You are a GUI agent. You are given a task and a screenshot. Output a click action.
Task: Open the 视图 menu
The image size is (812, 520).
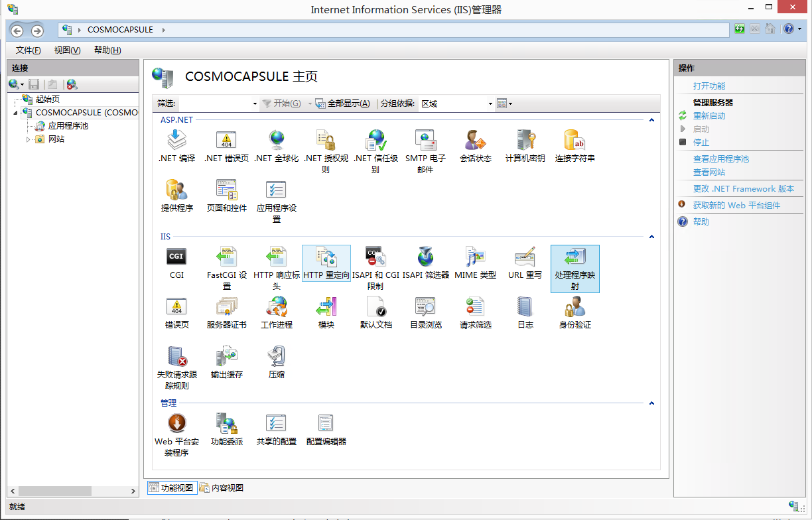(67, 50)
